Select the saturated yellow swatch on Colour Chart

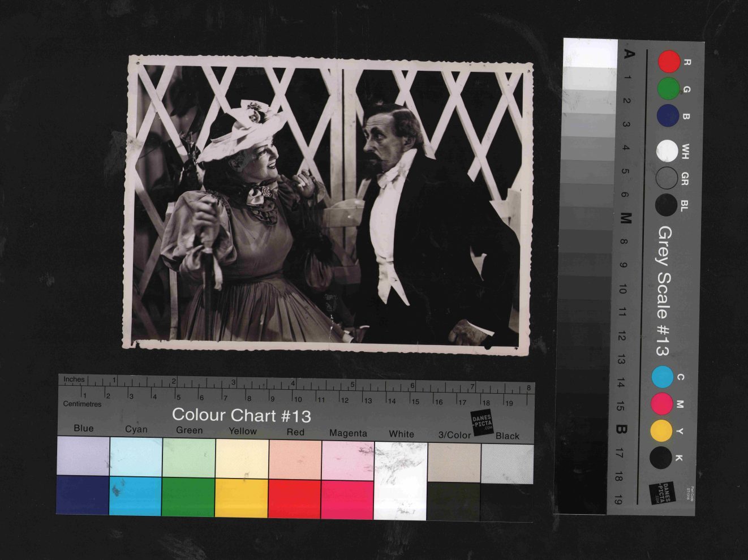242,498
